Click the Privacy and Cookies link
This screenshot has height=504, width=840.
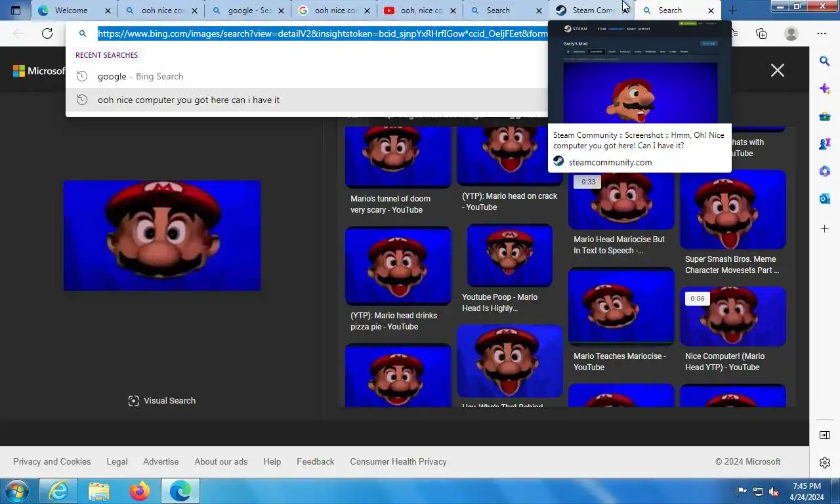(x=52, y=462)
